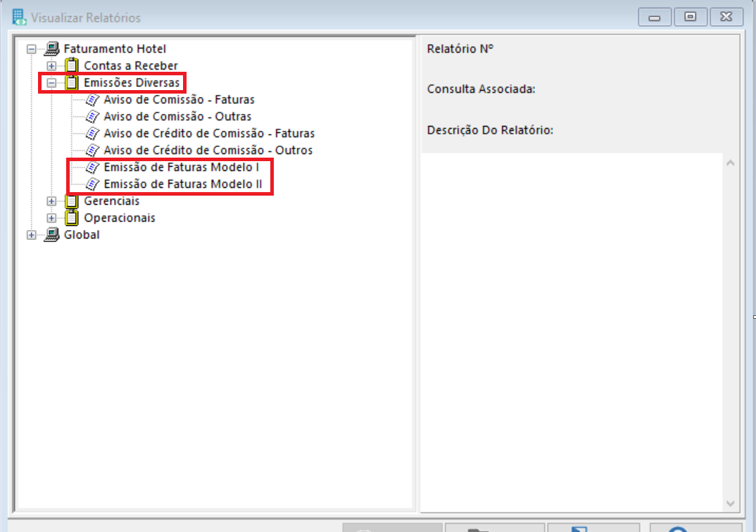Click the Relatório Nº label

click(x=460, y=49)
